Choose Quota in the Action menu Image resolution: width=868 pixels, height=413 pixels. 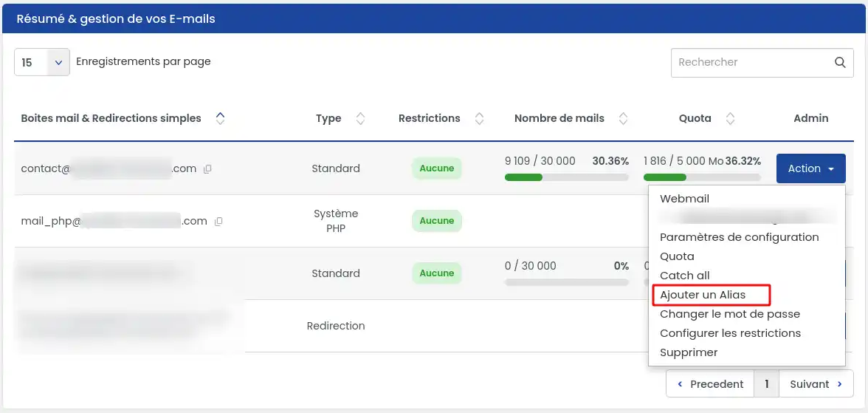[x=677, y=256]
